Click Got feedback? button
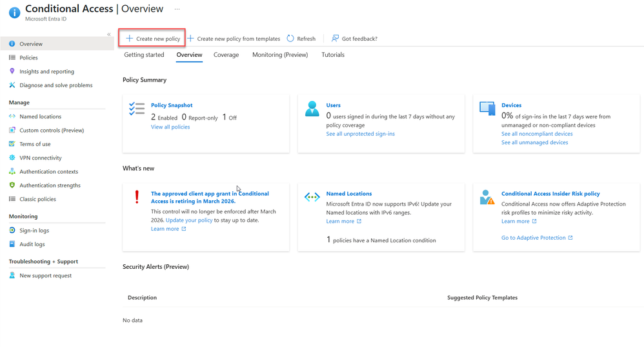This screenshot has height=347, width=644. coord(354,38)
